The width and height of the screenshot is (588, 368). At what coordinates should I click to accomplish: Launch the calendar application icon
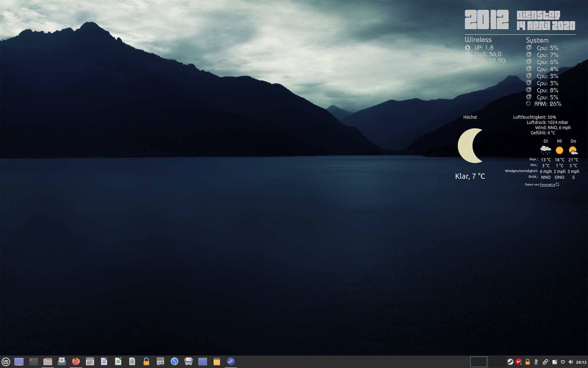[90, 362]
